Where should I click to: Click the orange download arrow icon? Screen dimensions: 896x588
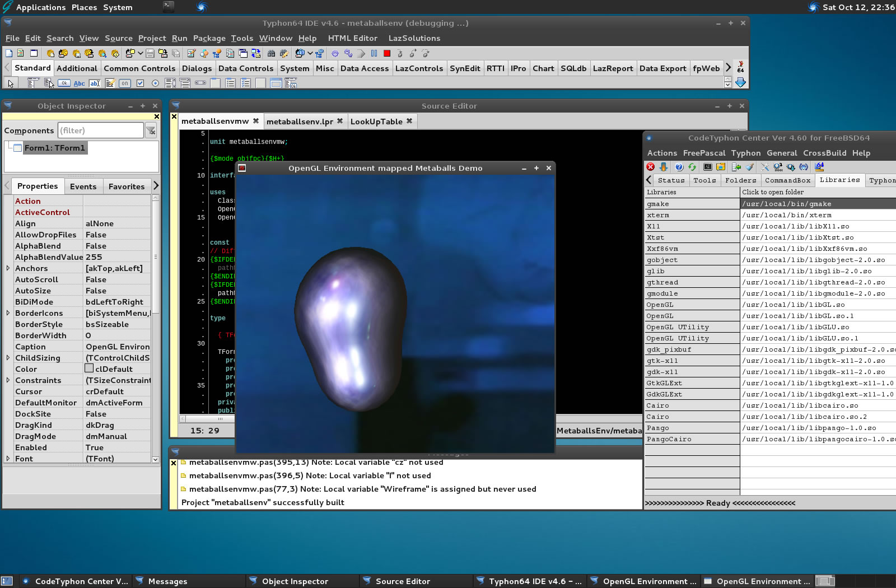[664, 167]
